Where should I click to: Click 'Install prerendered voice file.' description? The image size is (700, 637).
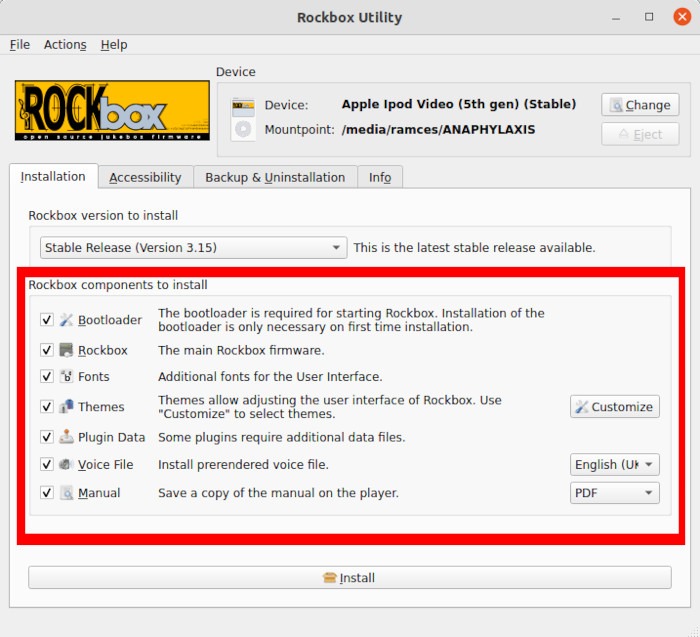click(243, 465)
